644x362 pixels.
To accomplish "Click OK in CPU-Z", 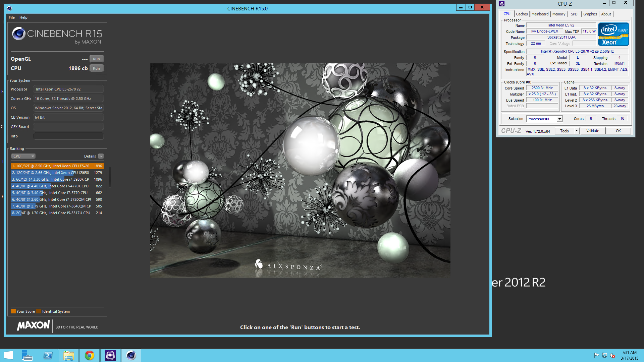I will [x=618, y=131].
